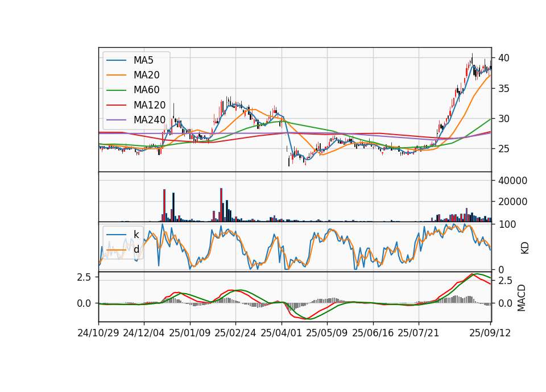Click the MA5 legend label
The height and width of the screenshot is (392, 546).
pyautogui.click(x=143, y=60)
